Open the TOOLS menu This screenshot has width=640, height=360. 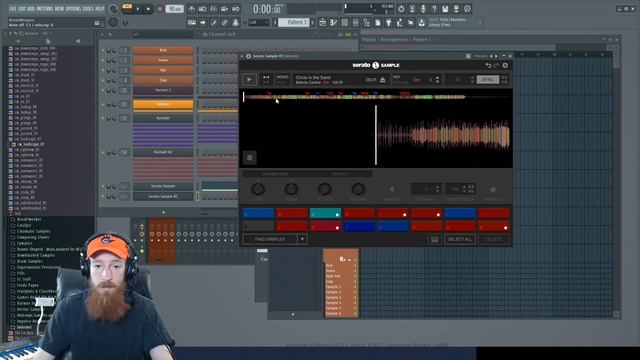point(88,9)
